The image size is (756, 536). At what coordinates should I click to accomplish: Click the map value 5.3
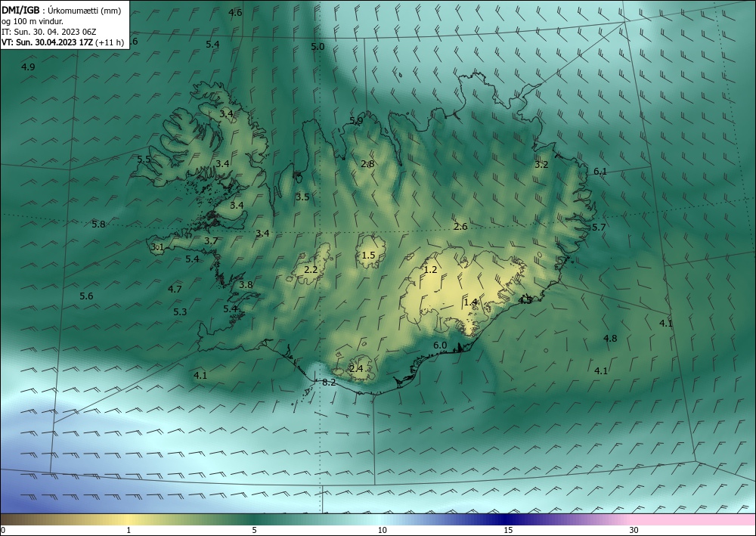click(181, 312)
